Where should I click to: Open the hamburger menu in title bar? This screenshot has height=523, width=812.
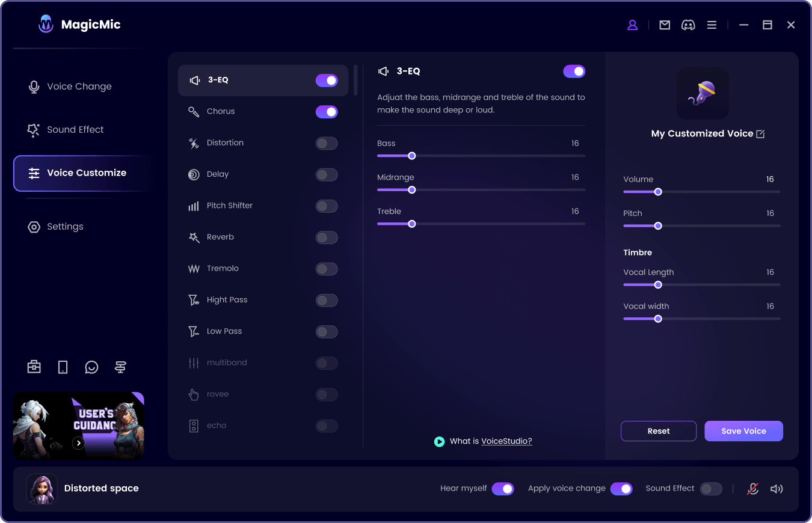tap(712, 25)
